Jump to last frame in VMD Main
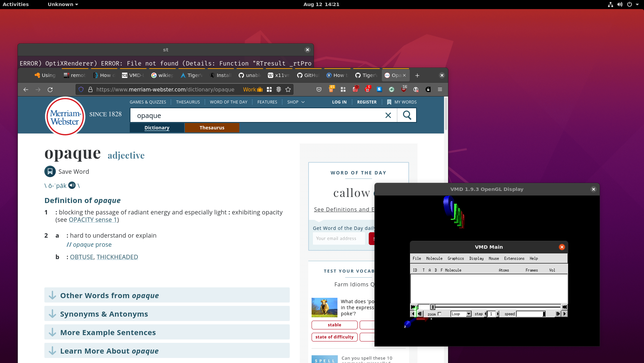Viewport: 644px width, 363px height. pyautogui.click(x=565, y=307)
